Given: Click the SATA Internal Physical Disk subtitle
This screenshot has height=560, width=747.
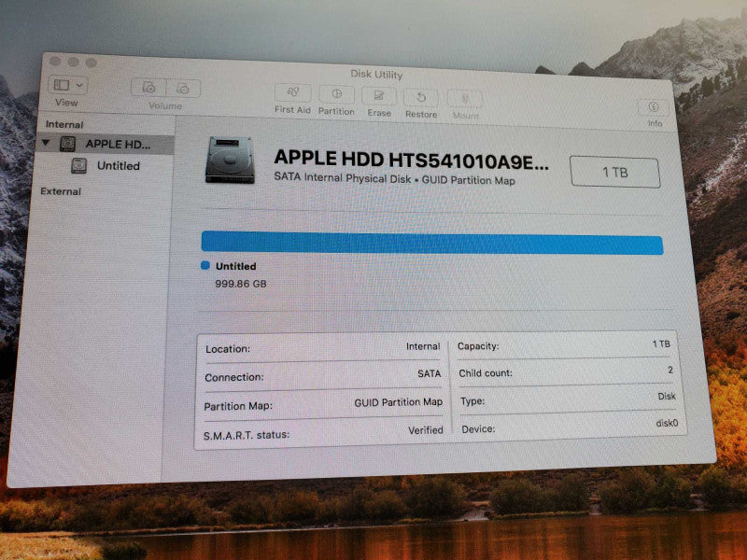Looking at the screenshot, I should 394,179.
